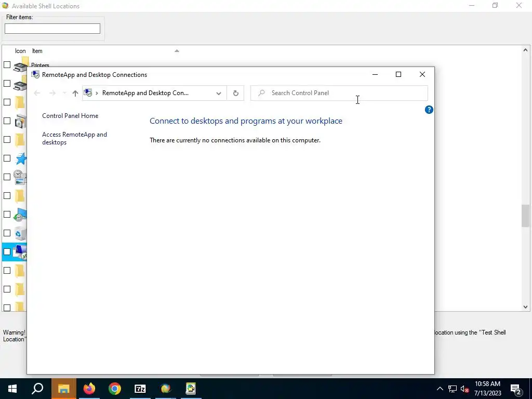Screen dimensions: 532x399
Task: Click the blue star icon in the list
Action: click(x=21, y=158)
